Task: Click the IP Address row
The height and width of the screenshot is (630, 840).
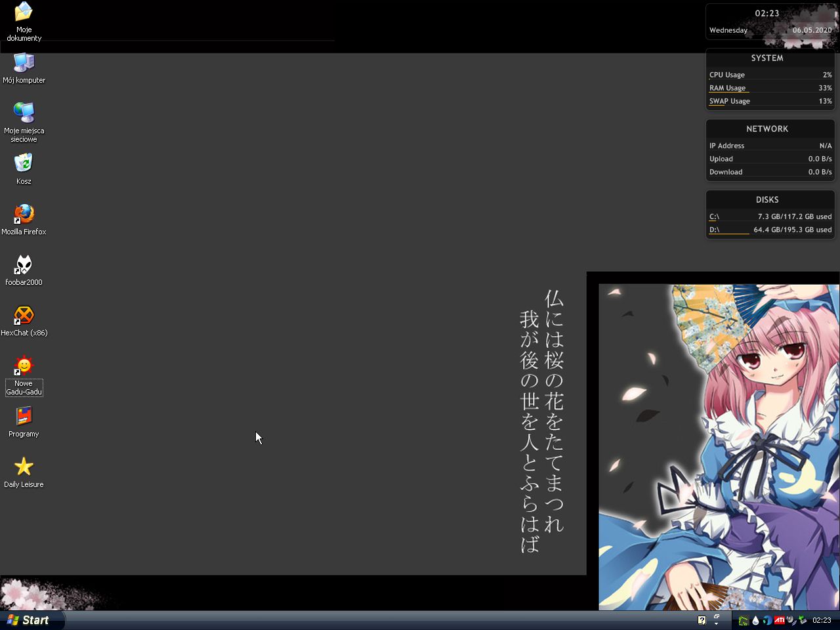Action: click(770, 146)
